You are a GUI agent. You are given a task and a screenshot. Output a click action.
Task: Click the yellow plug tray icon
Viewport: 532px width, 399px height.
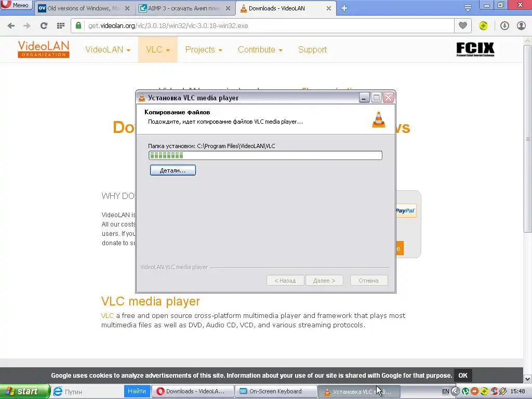(503, 392)
